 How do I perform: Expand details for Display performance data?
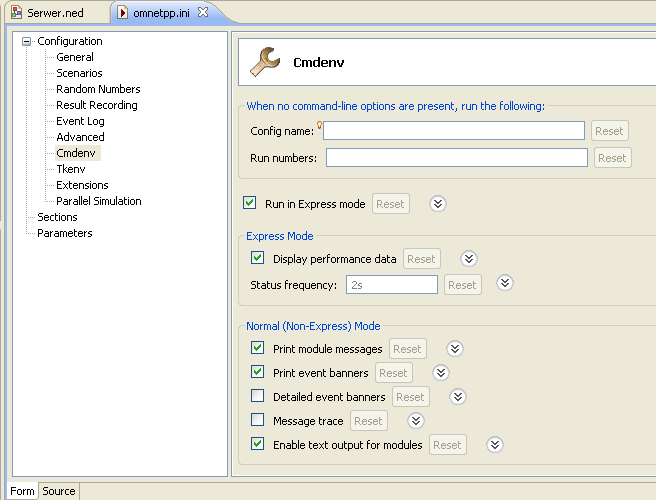click(469, 259)
